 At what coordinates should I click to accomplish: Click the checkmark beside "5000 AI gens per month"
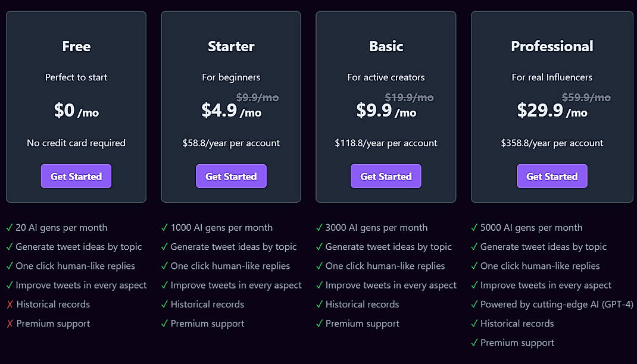(474, 227)
